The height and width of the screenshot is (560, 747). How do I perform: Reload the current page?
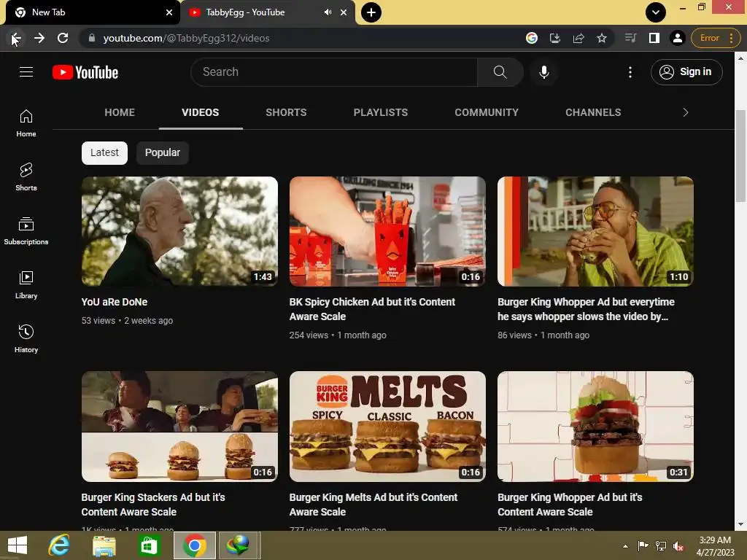point(63,38)
